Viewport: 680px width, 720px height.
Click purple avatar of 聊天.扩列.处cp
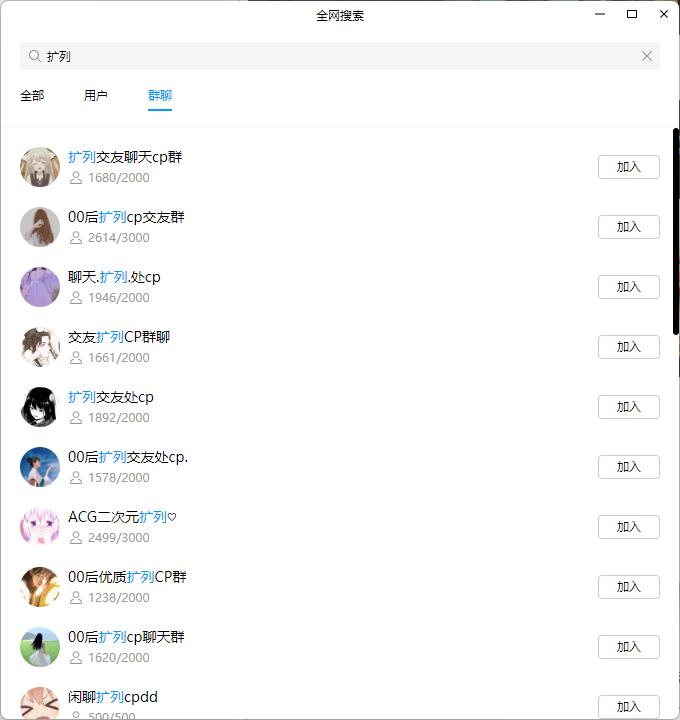click(40, 287)
